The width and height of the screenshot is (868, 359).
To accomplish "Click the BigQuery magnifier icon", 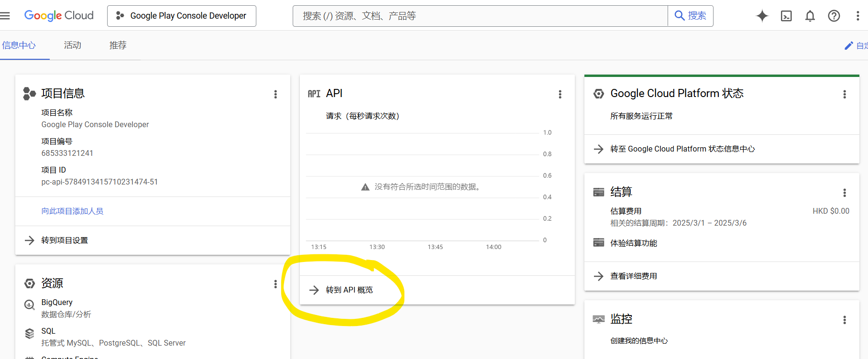I will click(30, 305).
